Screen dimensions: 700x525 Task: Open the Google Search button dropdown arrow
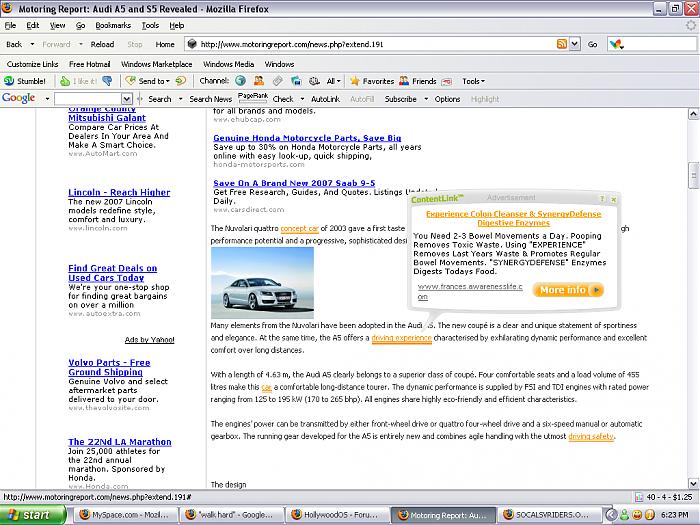[180, 99]
